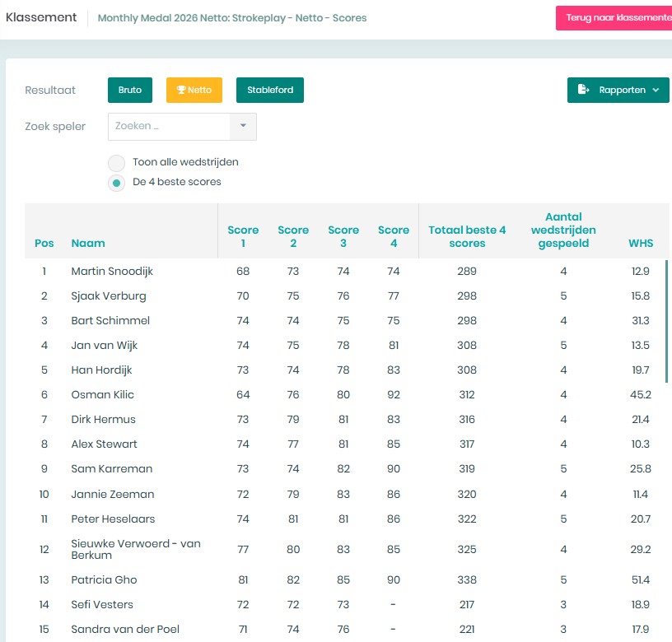Click Osman Kilic's WHS value 45.2
The image size is (672, 642).
640,395
